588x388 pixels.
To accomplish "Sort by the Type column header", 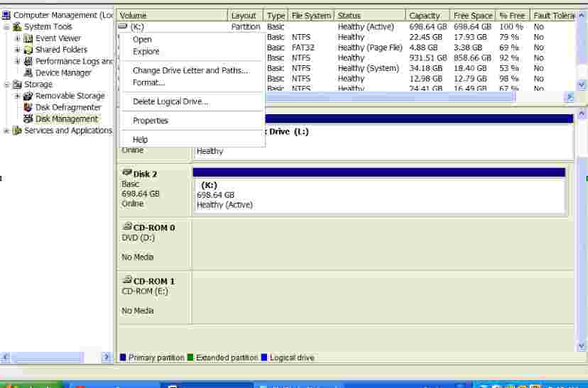I will [276, 16].
